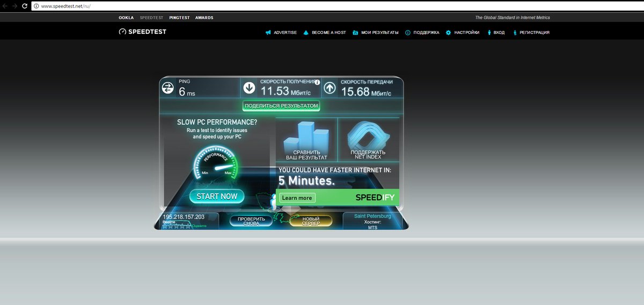
Task: Click the SLOW PC PERFORMANCE? heading
Action: (x=217, y=122)
